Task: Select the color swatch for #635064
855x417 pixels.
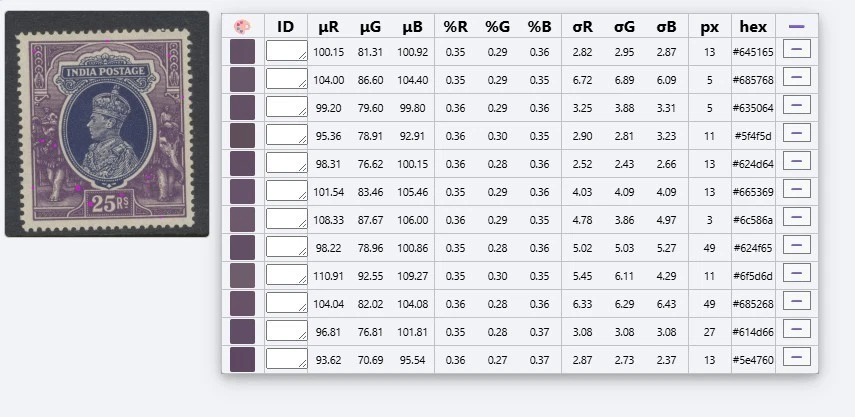Action: coord(242,107)
